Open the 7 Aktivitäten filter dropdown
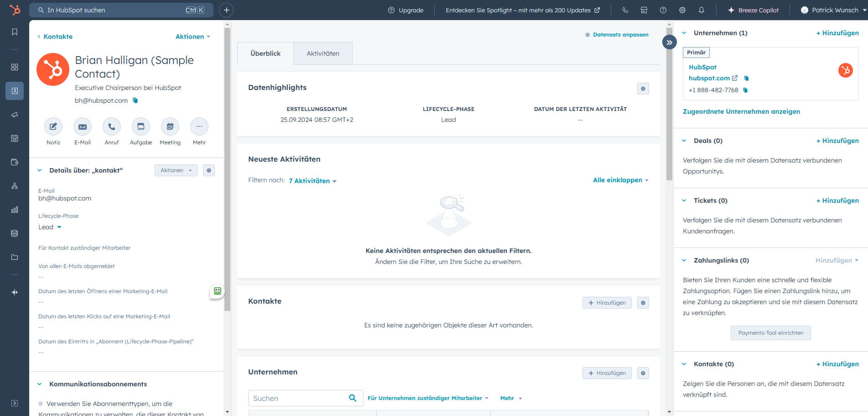The width and height of the screenshot is (868, 416). tap(312, 181)
